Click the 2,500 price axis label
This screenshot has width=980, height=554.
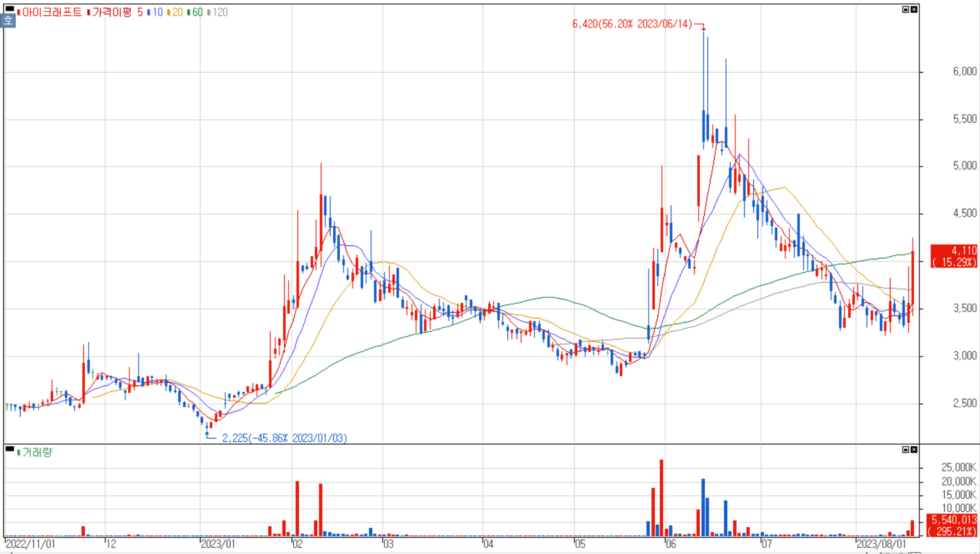[965, 403]
